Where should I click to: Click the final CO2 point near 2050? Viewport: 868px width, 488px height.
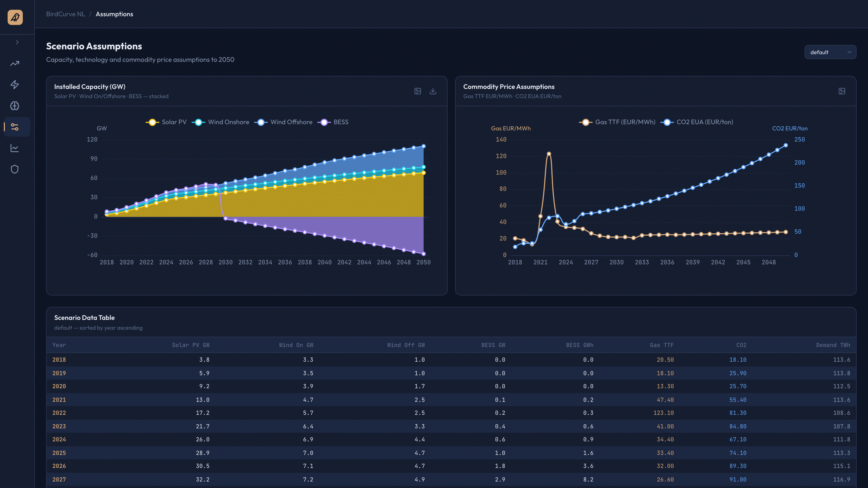pyautogui.click(x=786, y=146)
